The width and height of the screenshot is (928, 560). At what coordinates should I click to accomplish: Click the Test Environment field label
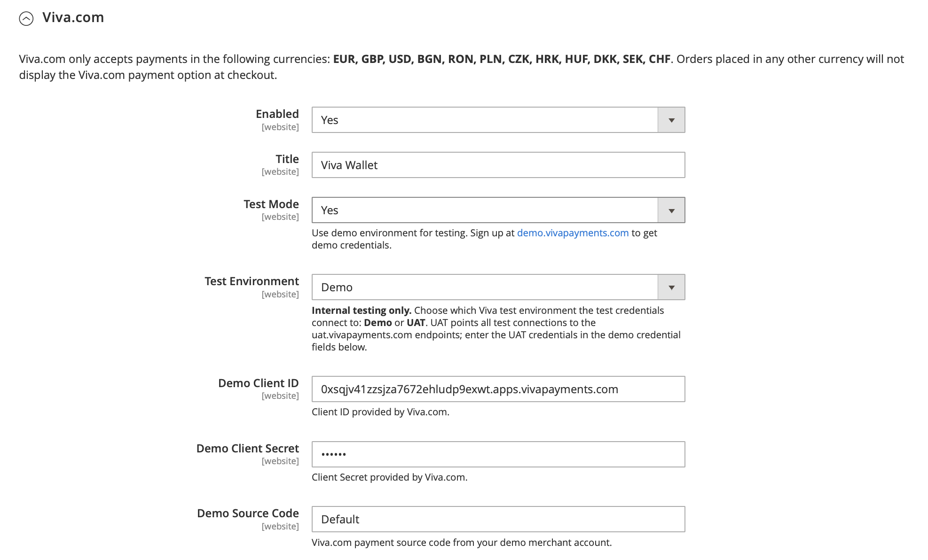(252, 281)
